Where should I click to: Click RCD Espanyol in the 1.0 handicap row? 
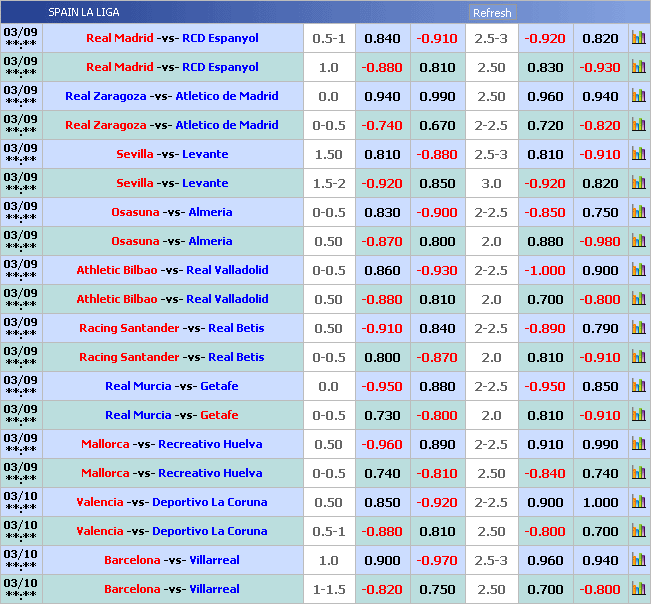(x=220, y=67)
